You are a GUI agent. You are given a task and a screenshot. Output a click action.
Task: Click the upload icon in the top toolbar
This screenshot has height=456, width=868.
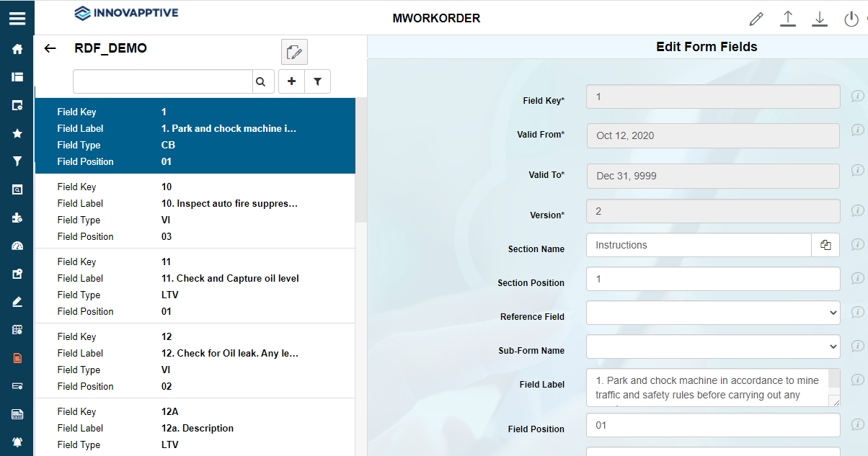click(x=787, y=19)
